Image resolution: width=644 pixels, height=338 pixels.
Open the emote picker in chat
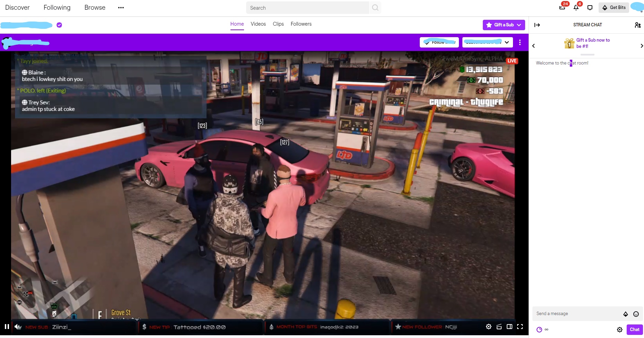pyautogui.click(x=636, y=314)
